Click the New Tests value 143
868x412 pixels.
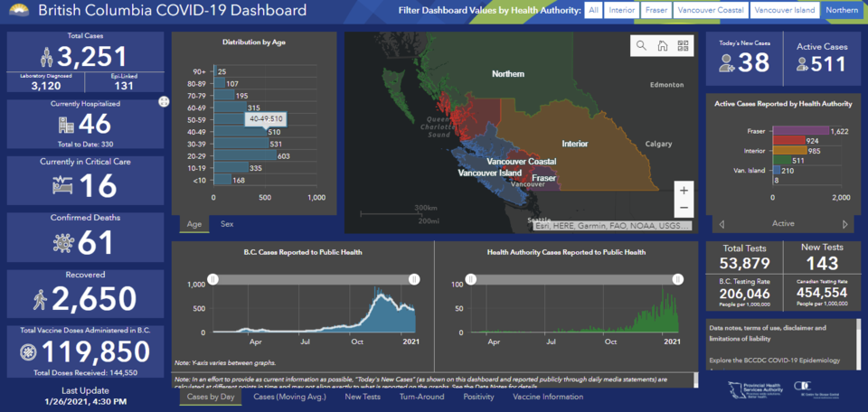point(822,263)
